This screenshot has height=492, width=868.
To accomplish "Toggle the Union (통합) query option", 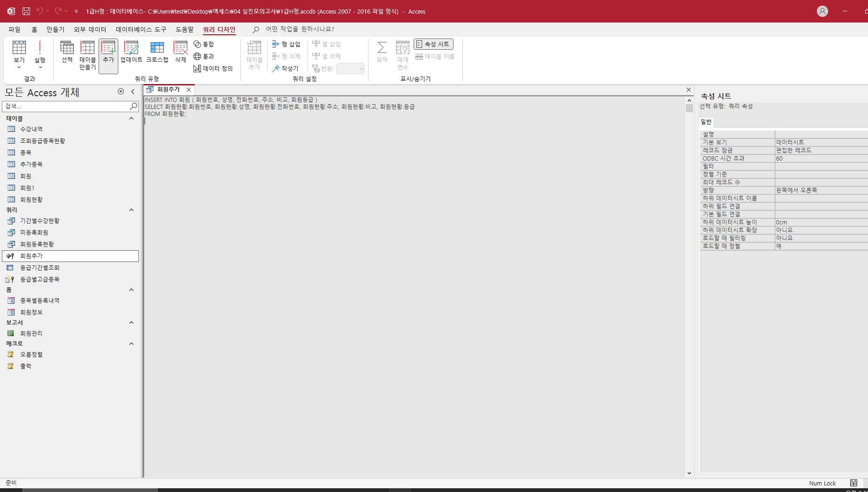I will pyautogui.click(x=204, y=44).
